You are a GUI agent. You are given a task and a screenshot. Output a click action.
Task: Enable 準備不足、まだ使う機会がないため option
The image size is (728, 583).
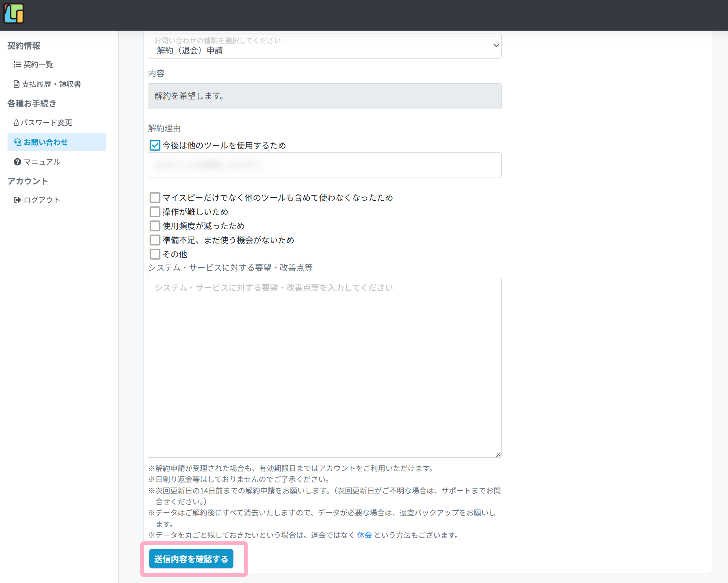pyautogui.click(x=155, y=240)
